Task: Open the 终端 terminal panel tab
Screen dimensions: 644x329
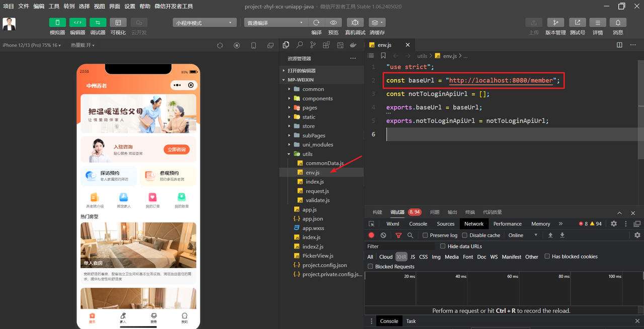Action: click(470, 212)
